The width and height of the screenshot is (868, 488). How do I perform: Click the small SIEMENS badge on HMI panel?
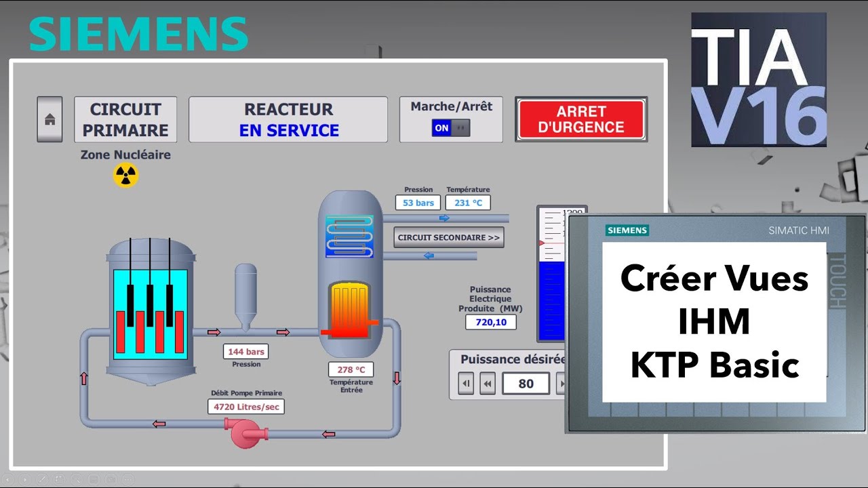[627, 230]
